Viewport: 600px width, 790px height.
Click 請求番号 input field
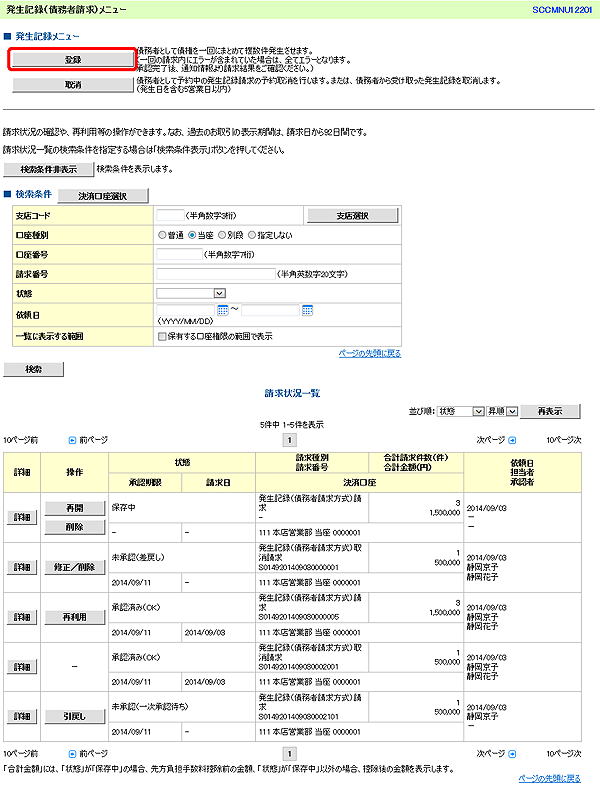click(x=216, y=274)
